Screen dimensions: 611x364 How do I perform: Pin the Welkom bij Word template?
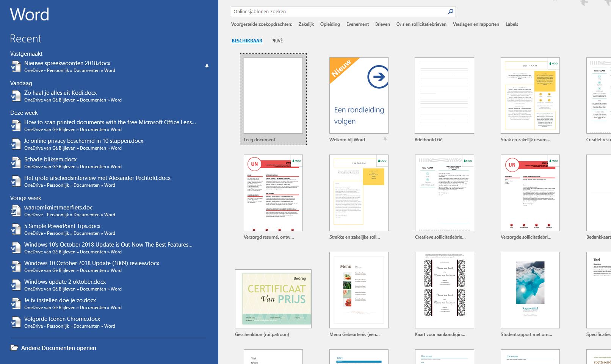click(x=385, y=139)
